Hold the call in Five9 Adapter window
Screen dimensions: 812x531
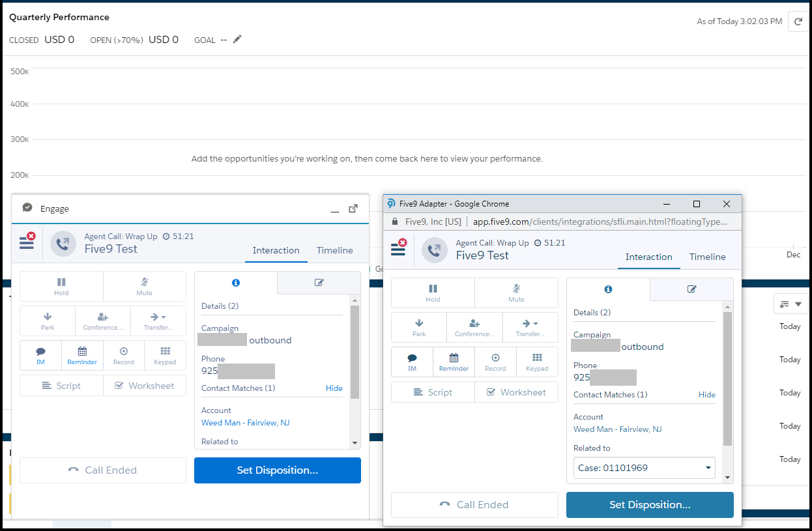coord(433,293)
